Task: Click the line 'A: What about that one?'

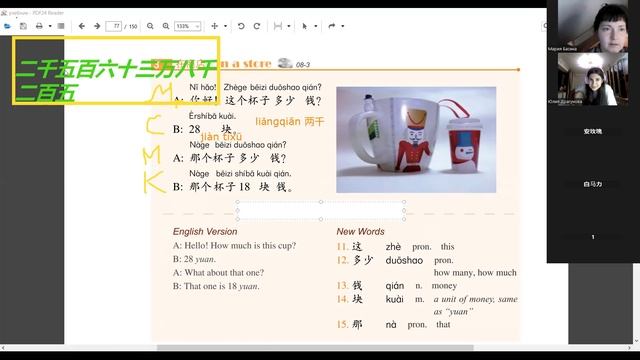Action: coord(218,273)
